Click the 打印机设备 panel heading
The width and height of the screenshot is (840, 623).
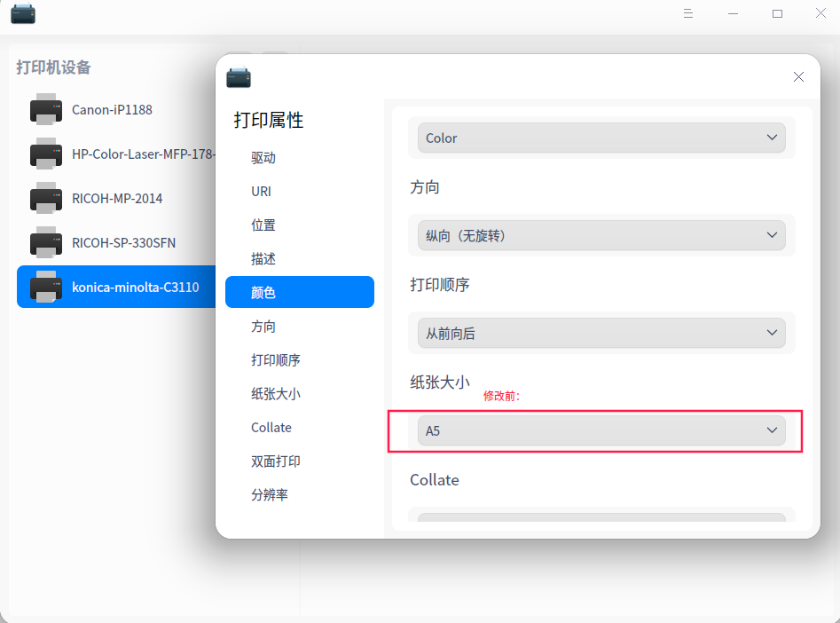click(x=53, y=67)
